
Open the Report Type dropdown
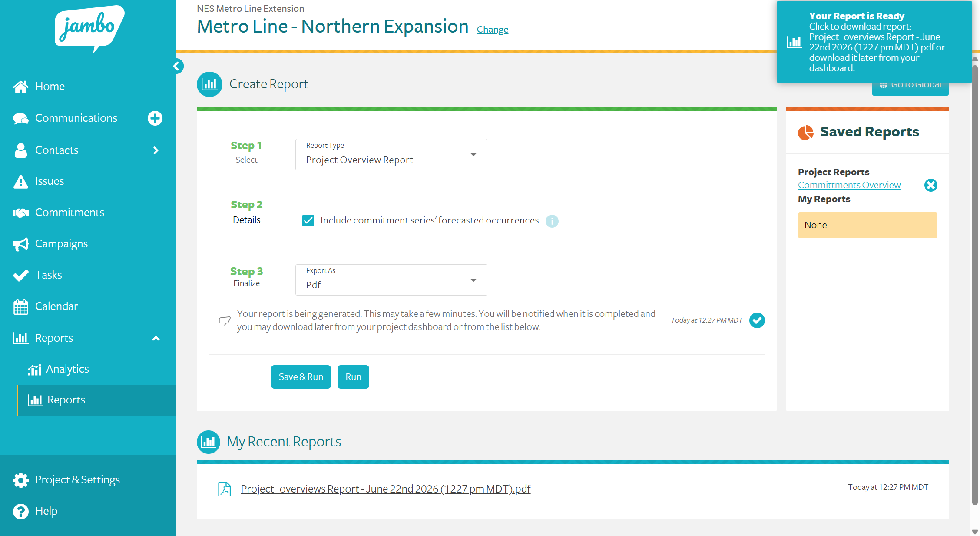point(391,154)
